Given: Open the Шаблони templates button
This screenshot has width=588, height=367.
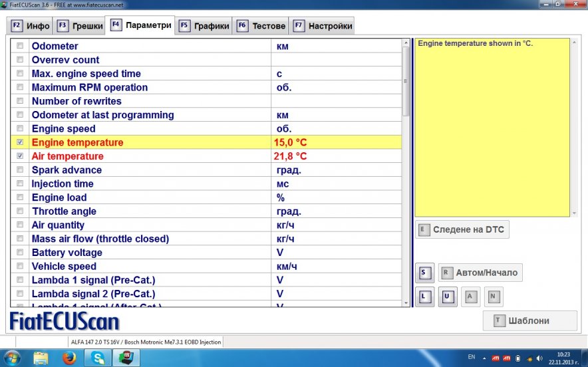Looking at the screenshot, I should tap(529, 320).
